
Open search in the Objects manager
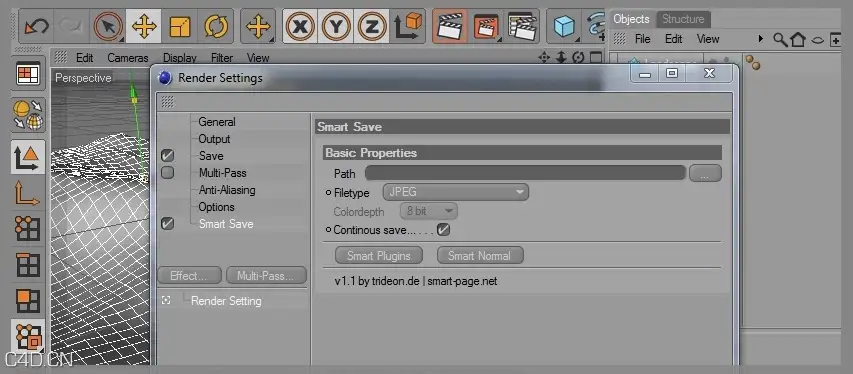[780, 40]
